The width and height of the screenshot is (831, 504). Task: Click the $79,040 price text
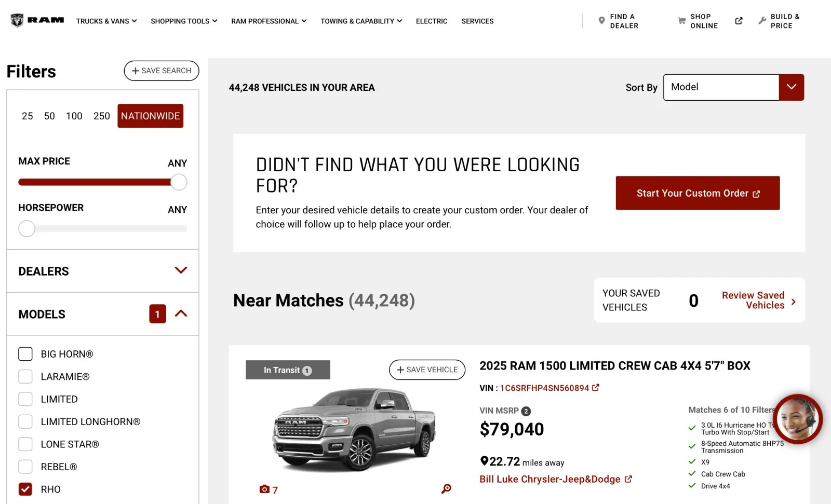pyautogui.click(x=512, y=429)
